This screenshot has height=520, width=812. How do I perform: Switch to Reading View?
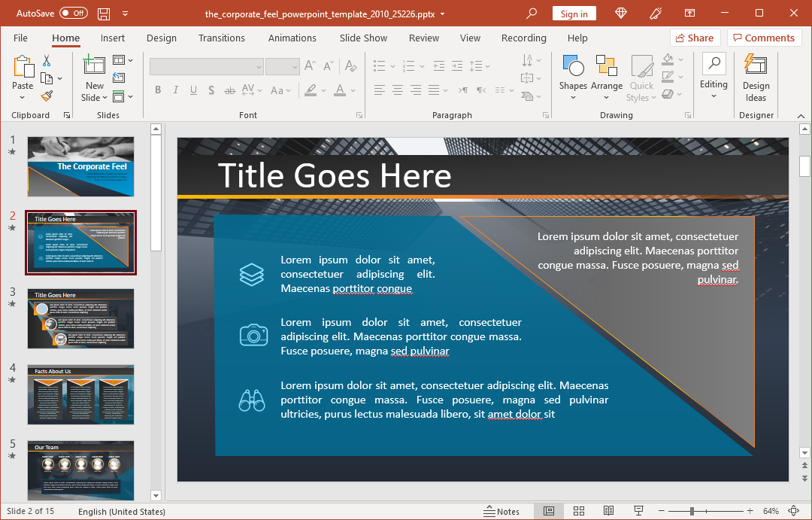point(607,511)
